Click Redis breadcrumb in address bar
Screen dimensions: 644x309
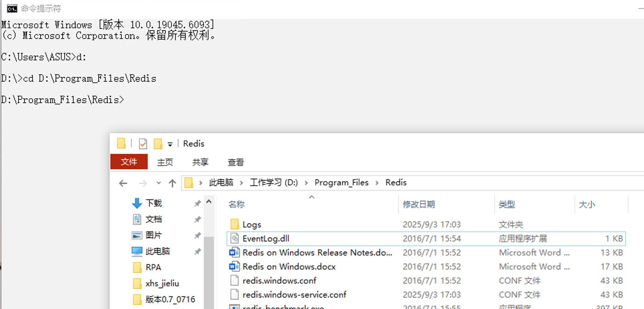coord(396,182)
